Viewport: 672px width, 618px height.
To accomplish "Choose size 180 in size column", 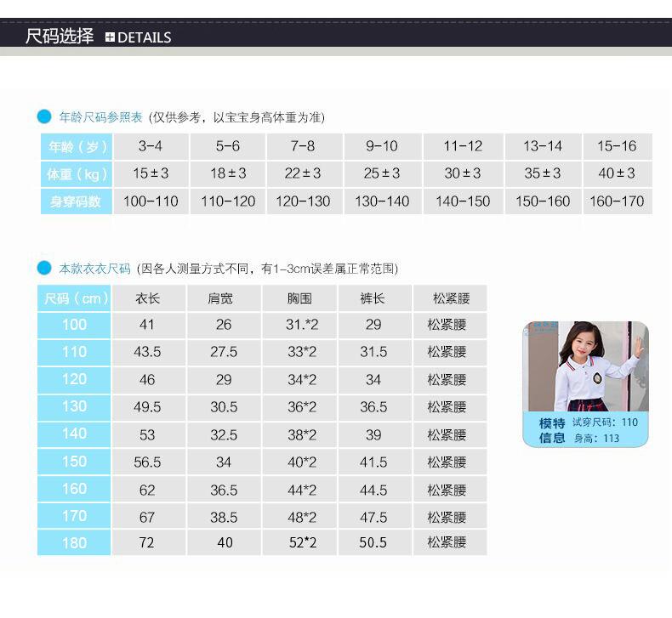I will click(x=75, y=542).
